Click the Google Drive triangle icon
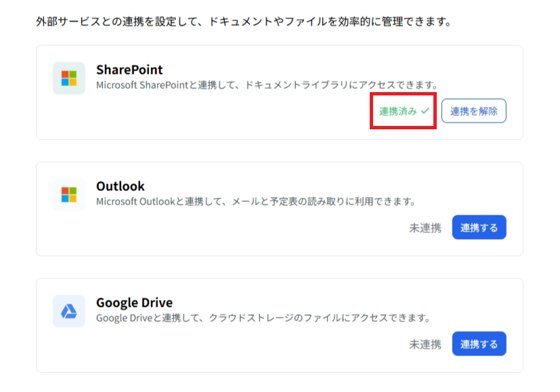 point(69,311)
